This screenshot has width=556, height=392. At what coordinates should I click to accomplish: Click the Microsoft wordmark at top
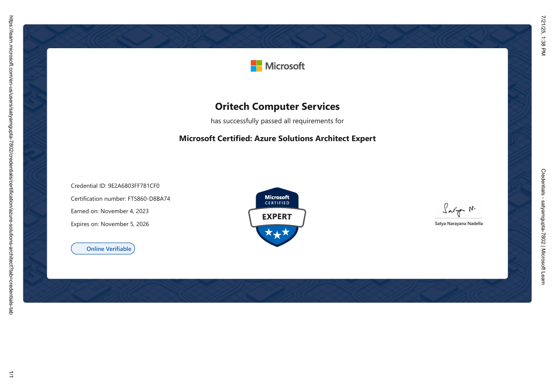coord(284,66)
